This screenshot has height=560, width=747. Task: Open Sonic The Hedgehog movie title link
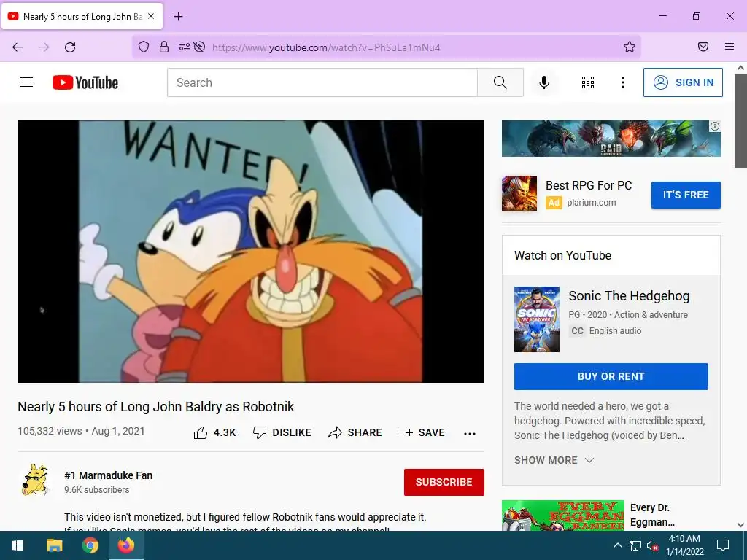coord(629,296)
